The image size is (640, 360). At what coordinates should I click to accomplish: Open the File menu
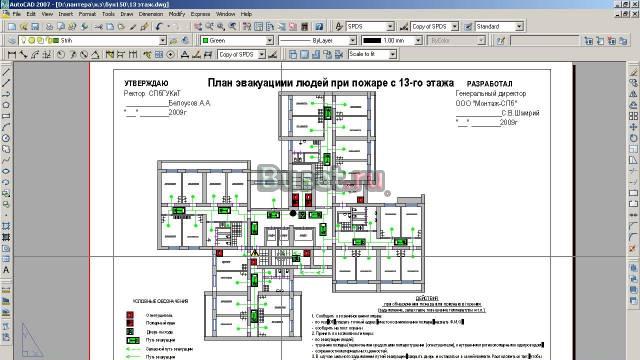pyautogui.click(x=17, y=14)
